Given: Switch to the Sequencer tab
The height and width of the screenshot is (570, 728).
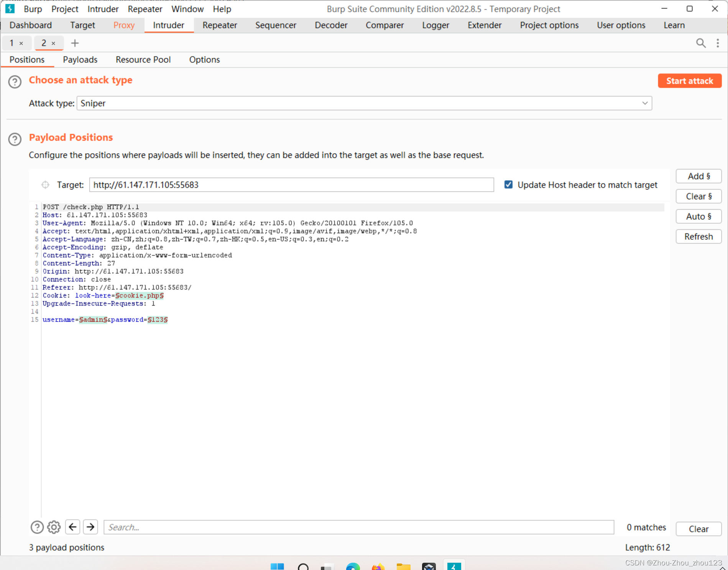Looking at the screenshot, I should pyautogui.click(x=276, y=25).
